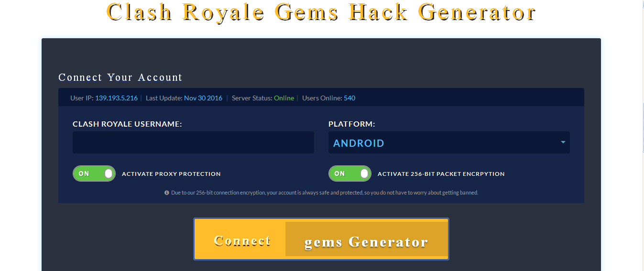
Task: Click the info icon before encryption notice
Action: pyautogui.click(x=167, y=193)
